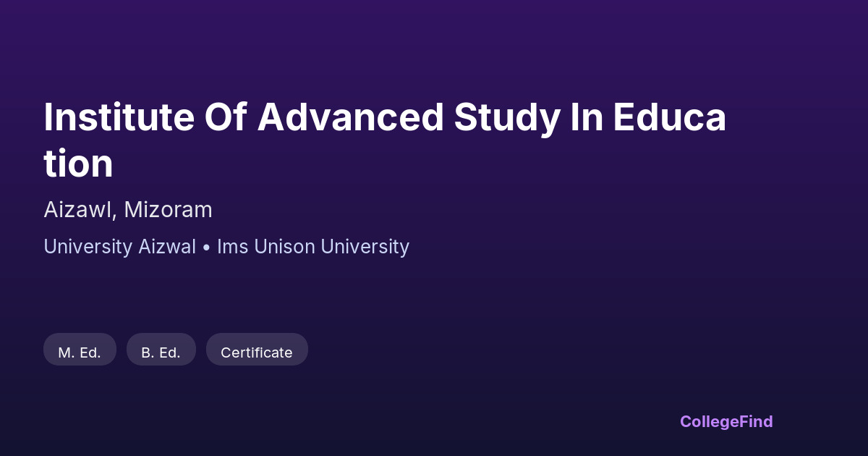Image resolution: width=868 pixels, height=456 pixels.
Task: Click the Aizawl, Mizoram location text
Action: tap(128, 210)
